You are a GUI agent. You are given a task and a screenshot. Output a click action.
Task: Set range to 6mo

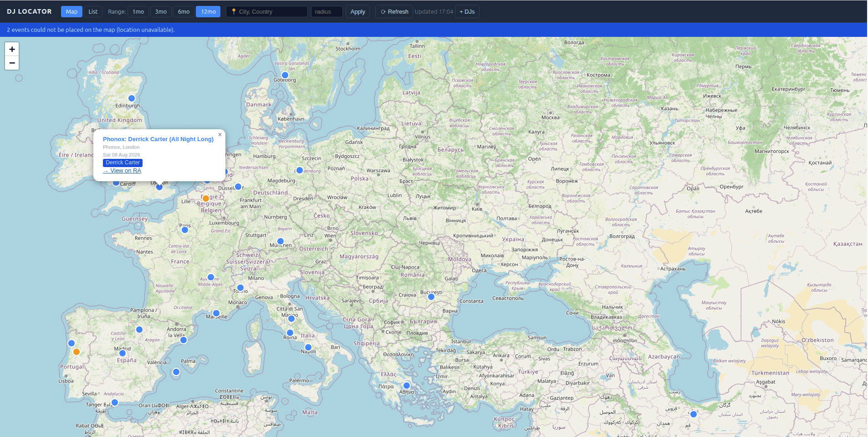(184, 12)
